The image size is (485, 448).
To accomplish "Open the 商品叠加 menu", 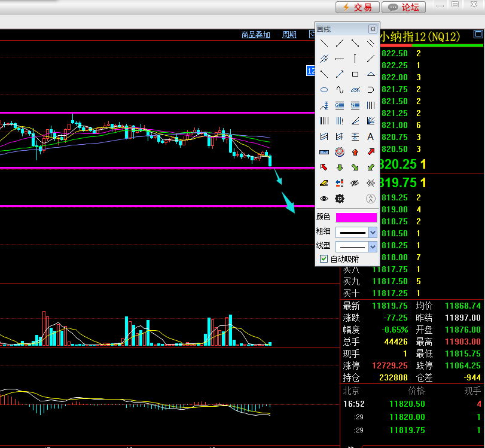I will click(255, 35).
